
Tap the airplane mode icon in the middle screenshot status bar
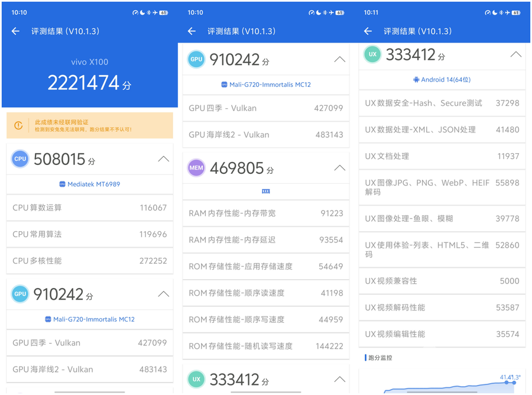(331, 12)
